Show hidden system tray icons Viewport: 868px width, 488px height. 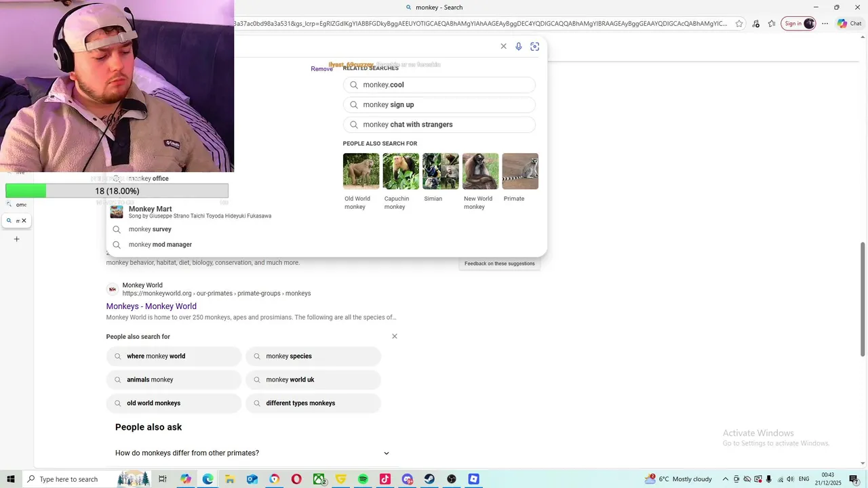tap(725, 479)
